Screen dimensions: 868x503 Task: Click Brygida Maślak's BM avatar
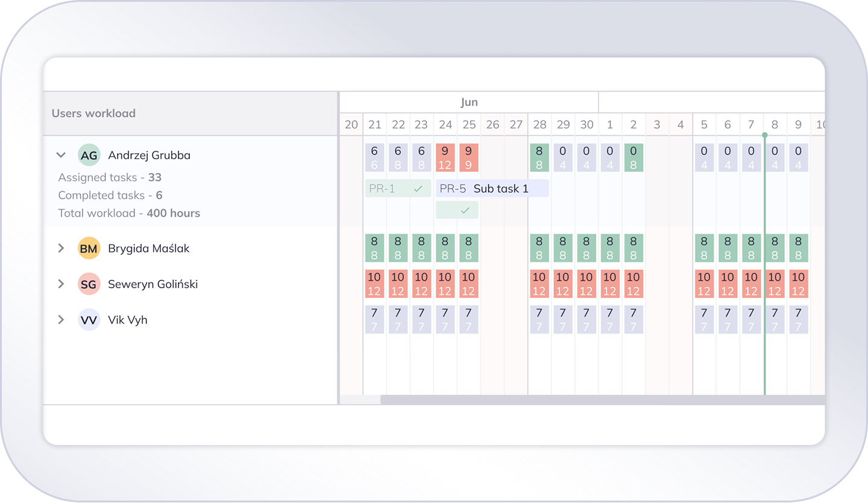[89, 248]
